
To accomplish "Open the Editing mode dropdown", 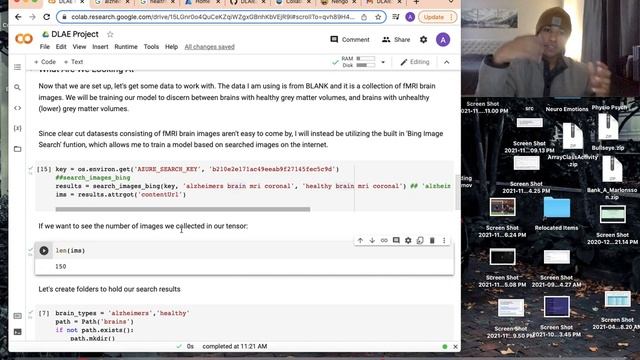I will pos(415,62).
